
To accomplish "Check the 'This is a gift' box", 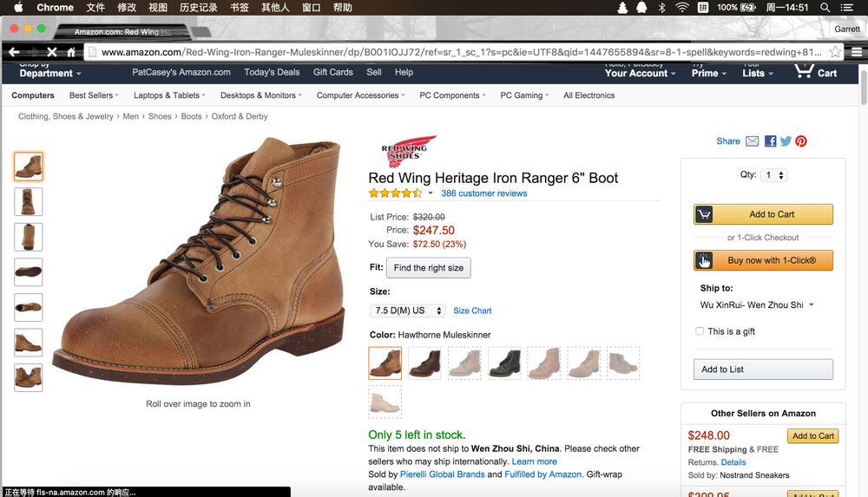I will tap(700, 331).
